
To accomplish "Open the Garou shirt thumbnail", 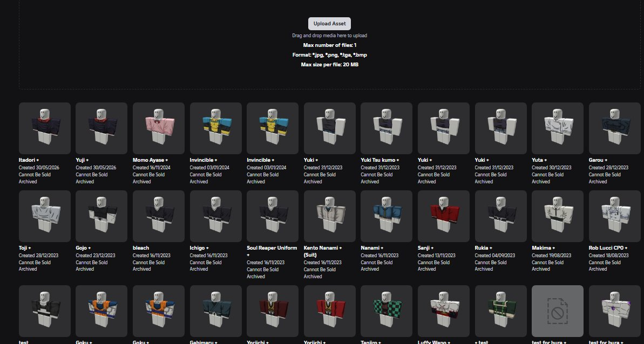I will (614, 128).
